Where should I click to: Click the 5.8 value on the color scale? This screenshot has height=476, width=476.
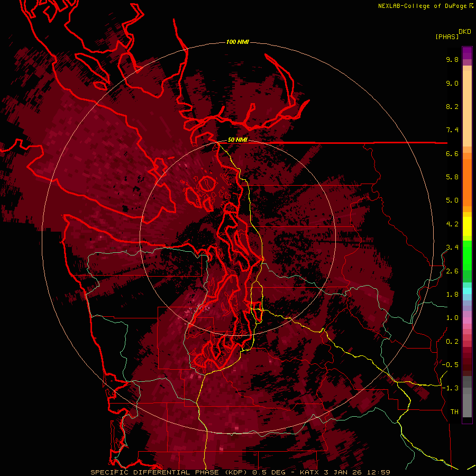coord(452,177)
